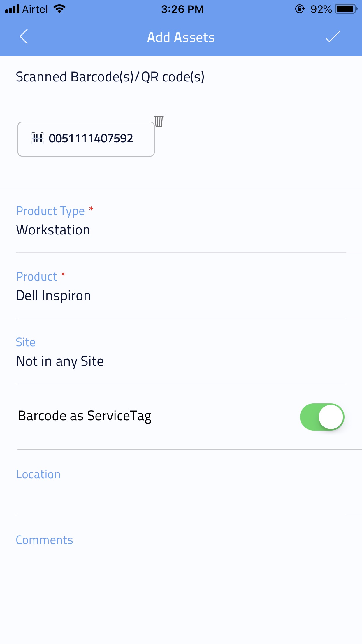Screen dimensions: 362x644
Task: Tap the Scanned Barcode(s)/QR code(s) heading
Action: click(110, 77)
